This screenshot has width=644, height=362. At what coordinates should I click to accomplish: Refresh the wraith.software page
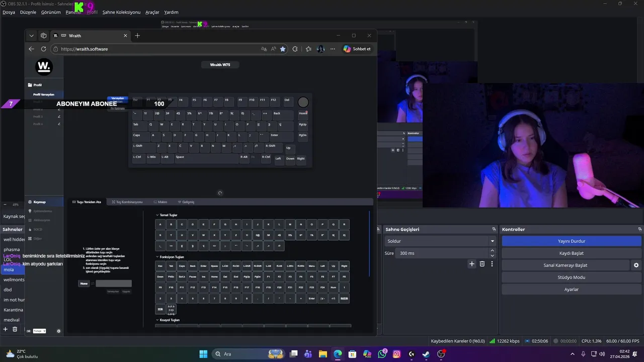pos(43,49)
